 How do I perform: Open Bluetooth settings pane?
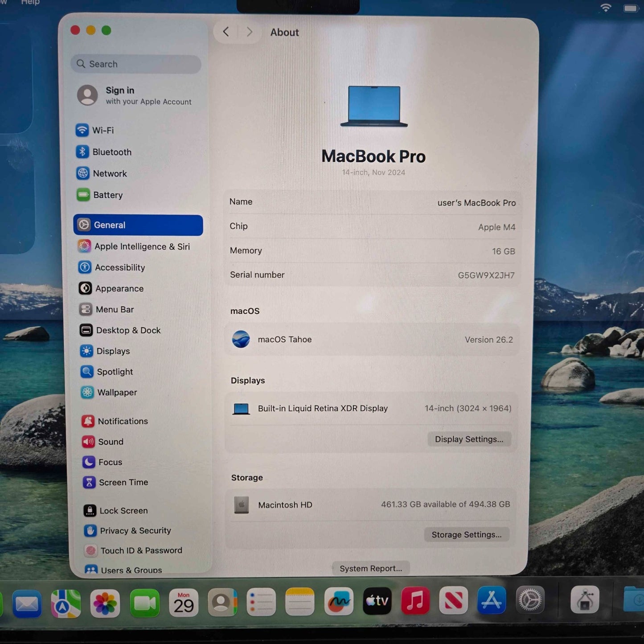[x=111, y=152]
